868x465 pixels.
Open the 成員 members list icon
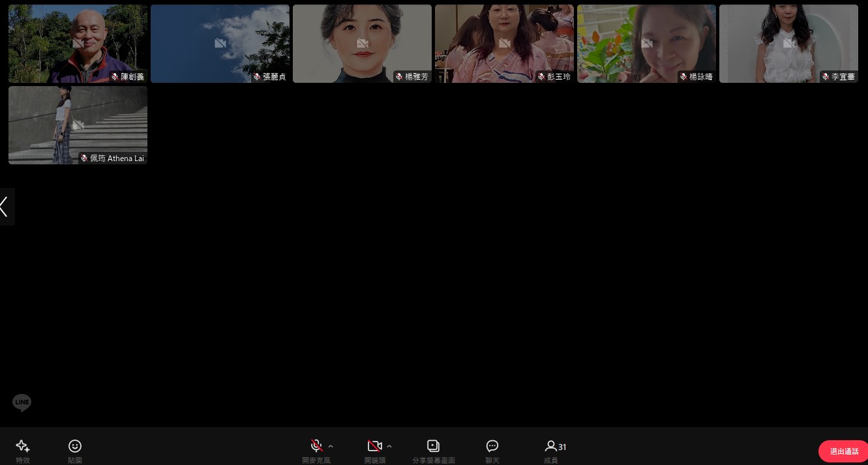(x=550, y=446)
